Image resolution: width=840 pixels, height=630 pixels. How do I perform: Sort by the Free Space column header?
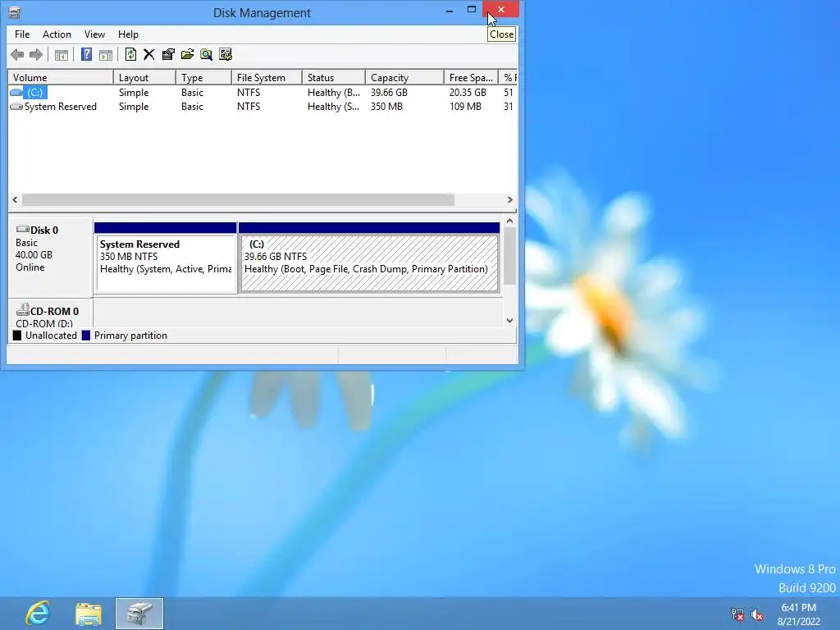471,78
